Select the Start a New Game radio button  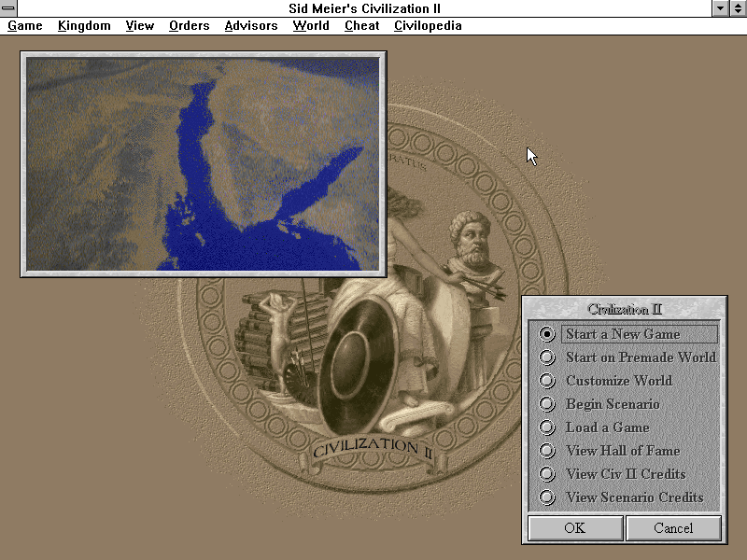coord(547,334)
